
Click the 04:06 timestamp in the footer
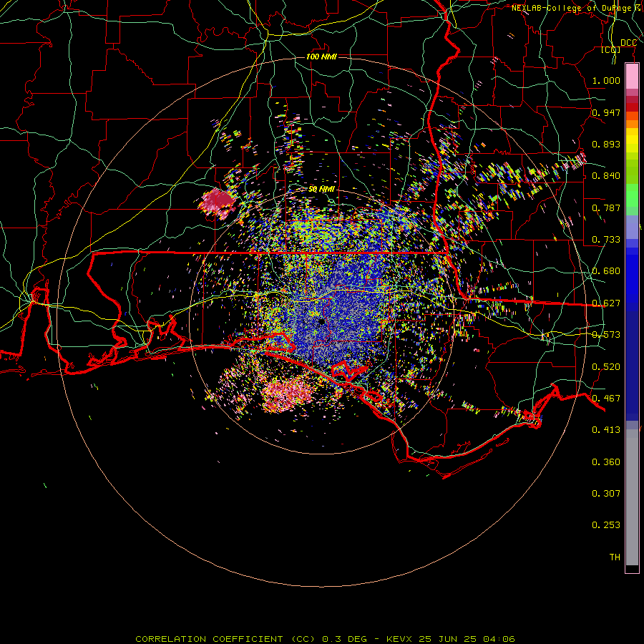[499, 639]
